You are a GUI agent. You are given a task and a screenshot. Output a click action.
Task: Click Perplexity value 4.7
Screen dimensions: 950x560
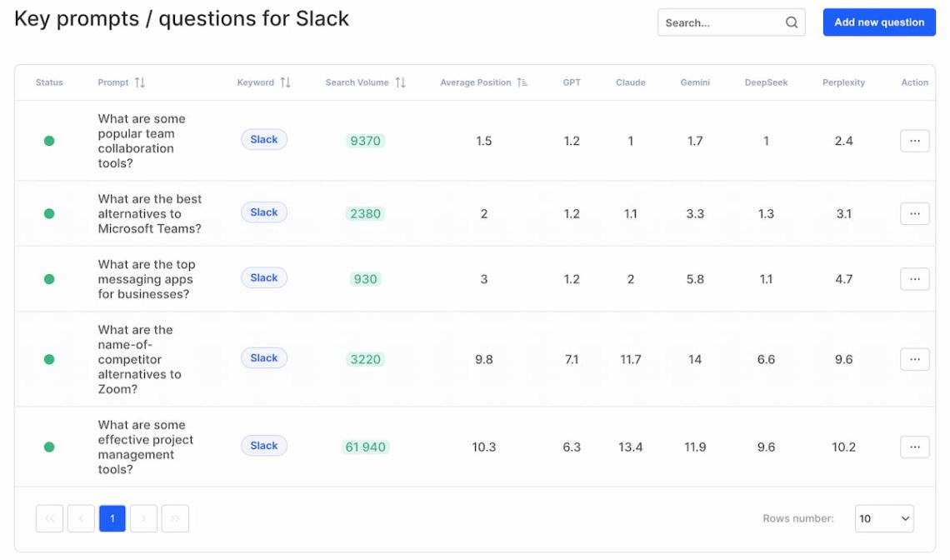(x=843, y=279)
